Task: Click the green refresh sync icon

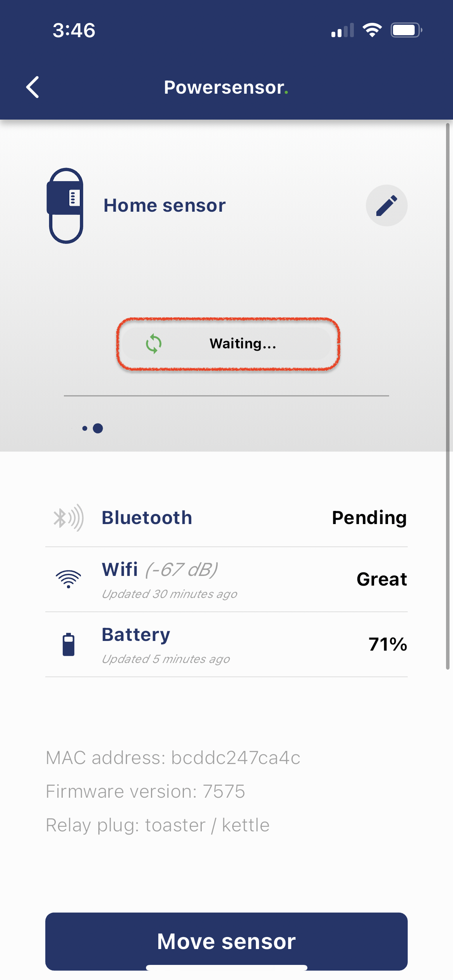Action: click(x=154, y=344)
